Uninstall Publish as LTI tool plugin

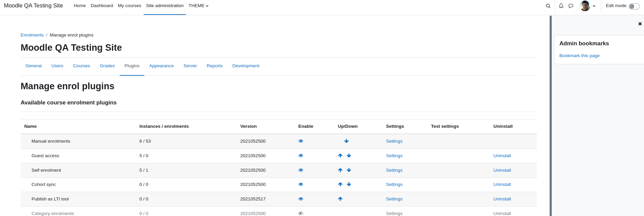coord(502,199)
